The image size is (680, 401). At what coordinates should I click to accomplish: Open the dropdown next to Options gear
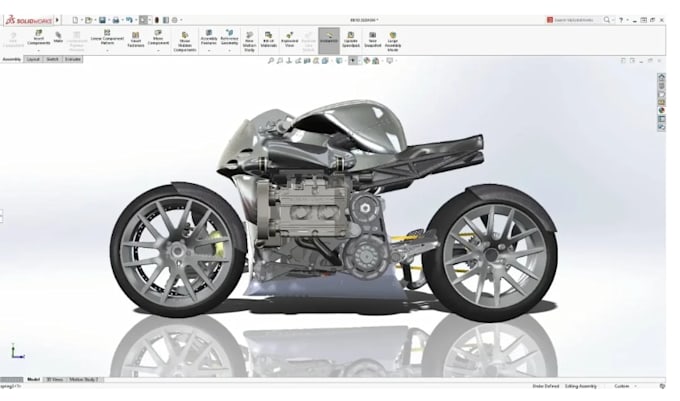click(181, 20)
